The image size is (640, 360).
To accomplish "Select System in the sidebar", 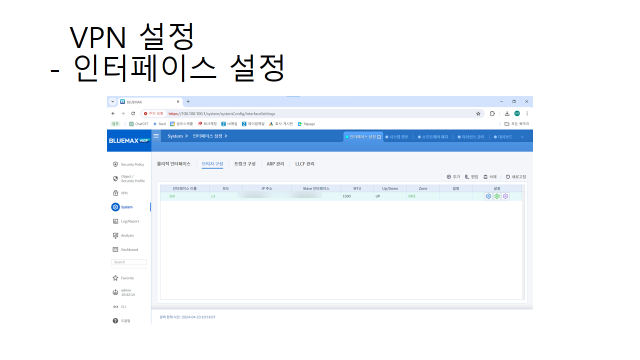I will click(x=122, y=207).
